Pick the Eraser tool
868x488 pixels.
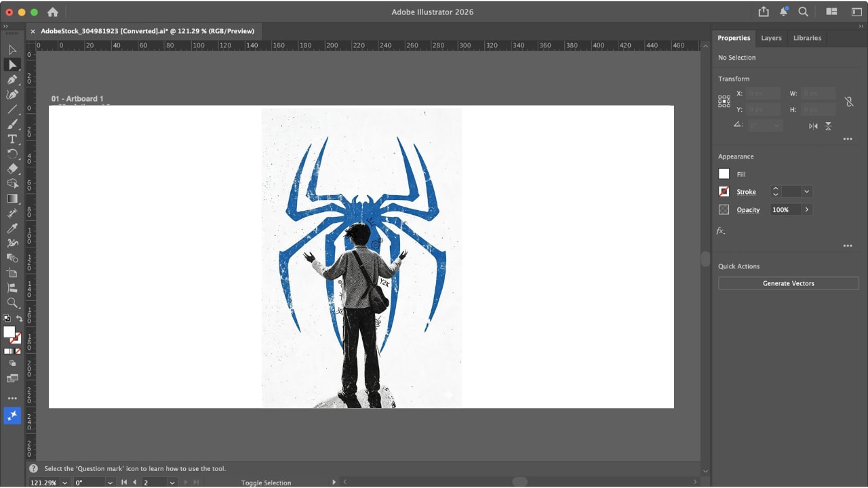click(12, 169)
